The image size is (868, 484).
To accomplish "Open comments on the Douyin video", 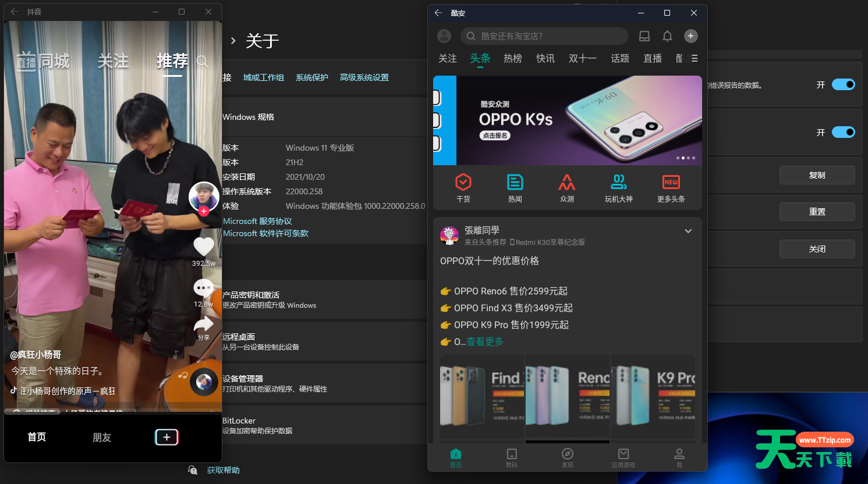I will (x=204, y=288).
